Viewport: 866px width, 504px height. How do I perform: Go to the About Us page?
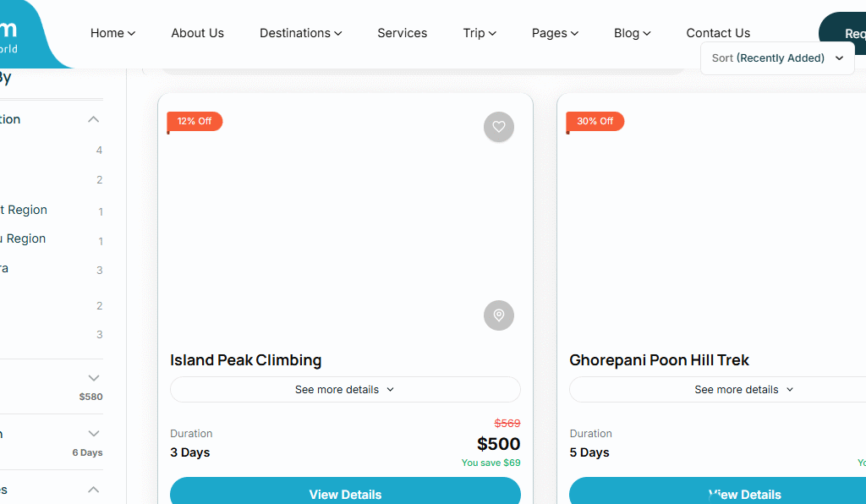[x=197, y=33]
